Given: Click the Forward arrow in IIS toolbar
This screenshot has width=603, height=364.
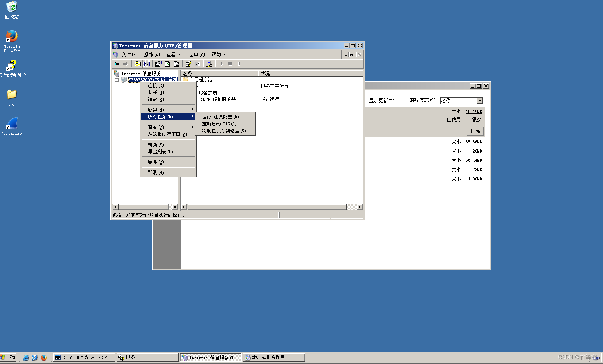Looking at the screenshot, I should click(126, 64).
